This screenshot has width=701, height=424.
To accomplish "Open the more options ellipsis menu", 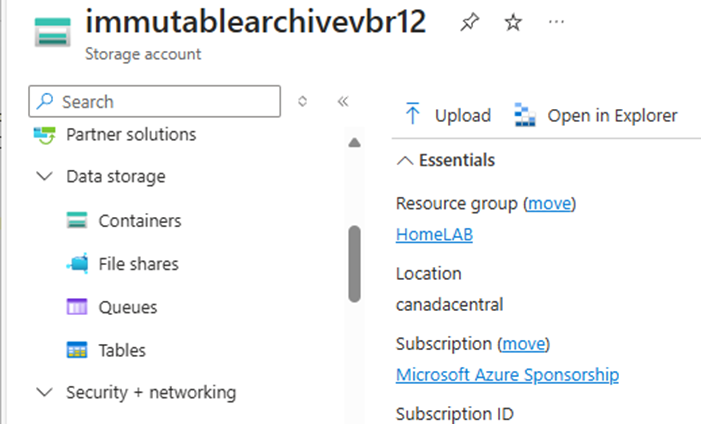I will point(556,21).
